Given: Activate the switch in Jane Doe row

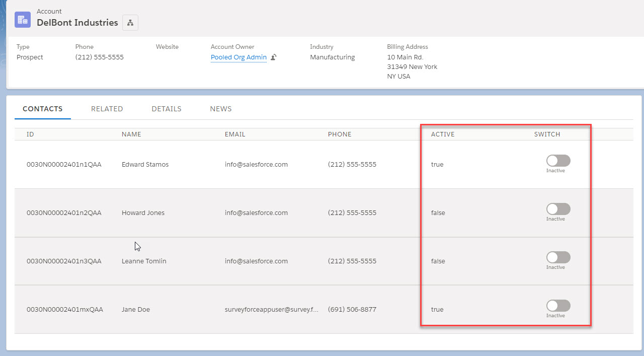Looking at the screenshot, I should (x=558, y=306).
